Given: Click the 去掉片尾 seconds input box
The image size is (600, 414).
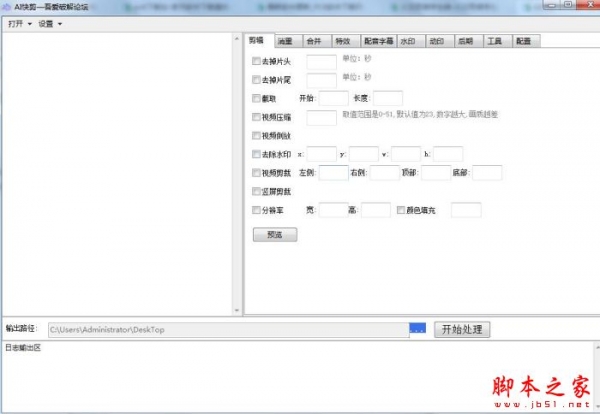Looking at the screenshot, I should 321,80.
